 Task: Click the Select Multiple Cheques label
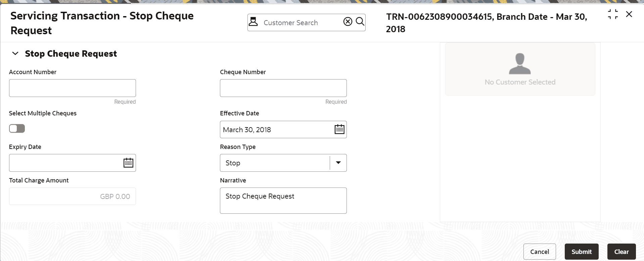43,113
